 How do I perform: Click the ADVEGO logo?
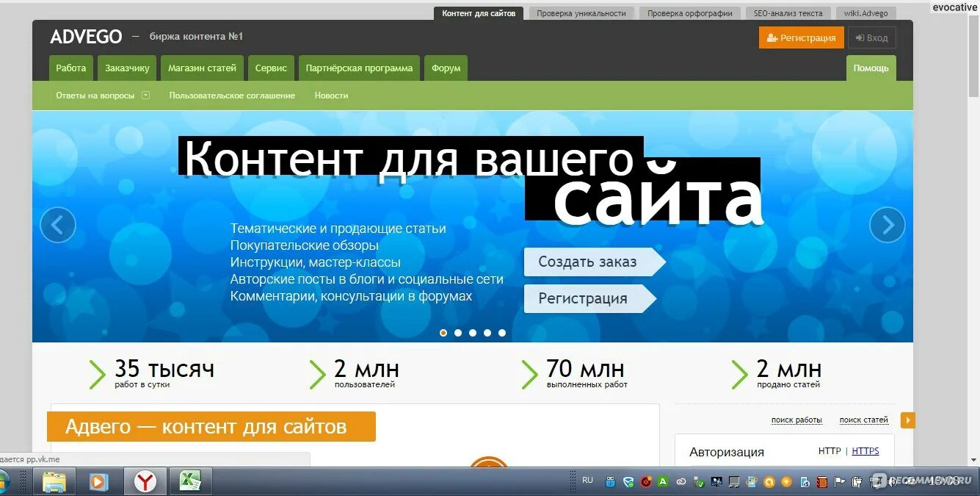click(85, 36)
